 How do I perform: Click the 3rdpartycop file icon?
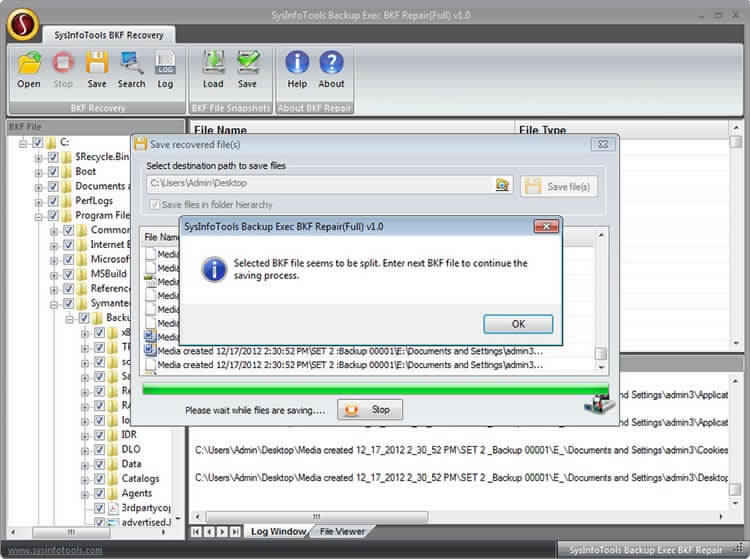click(x=113, y=508)
